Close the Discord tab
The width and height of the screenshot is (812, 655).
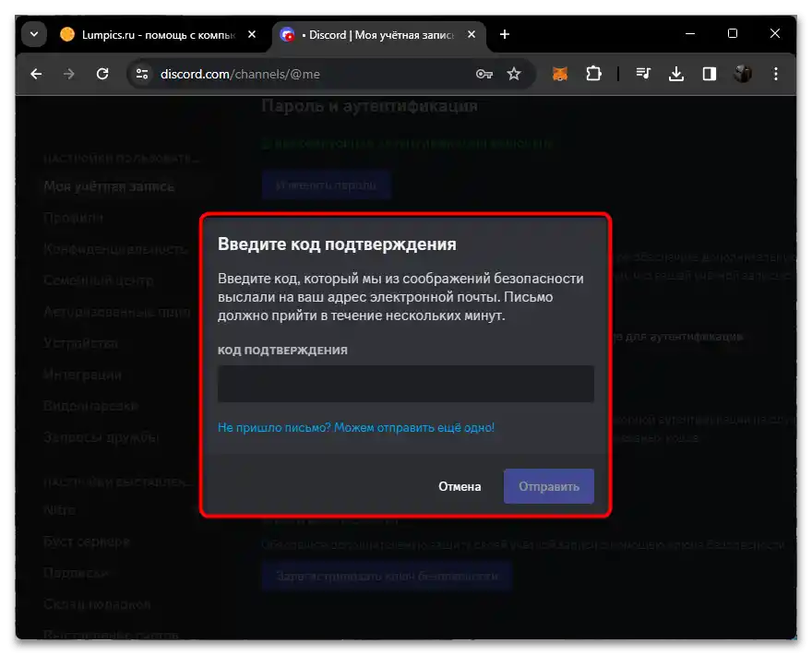(472, 35)
